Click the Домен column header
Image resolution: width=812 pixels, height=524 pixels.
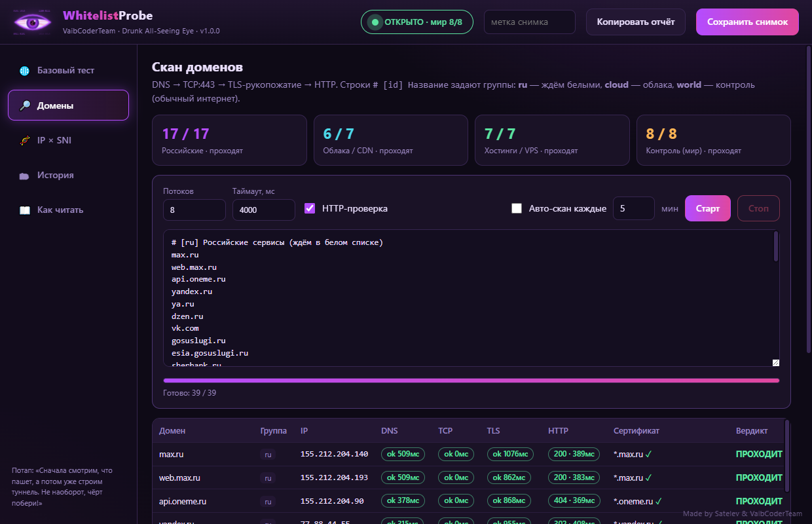(x=172, y=431)
